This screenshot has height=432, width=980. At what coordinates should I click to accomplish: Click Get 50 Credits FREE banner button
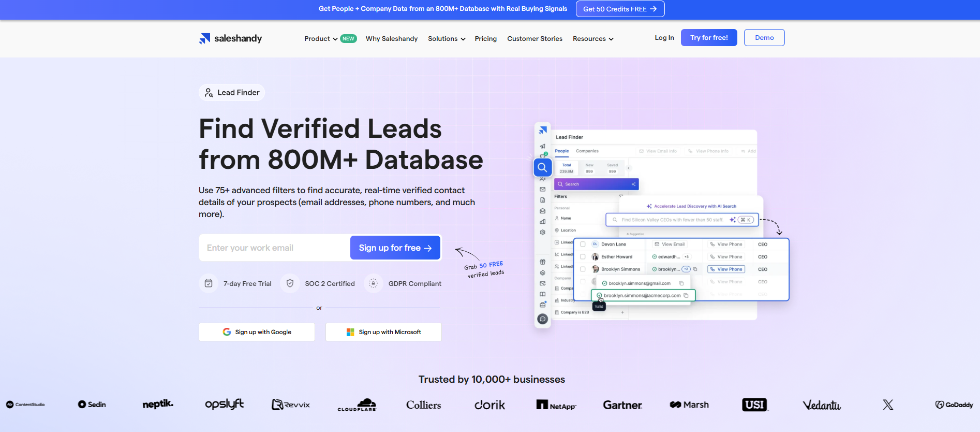[x=620, y=9]
